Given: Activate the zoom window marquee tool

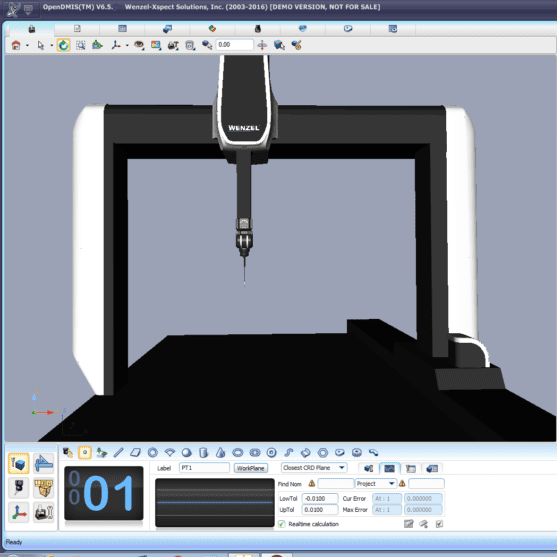Looking at the screenshot, I should coord(81,45).
